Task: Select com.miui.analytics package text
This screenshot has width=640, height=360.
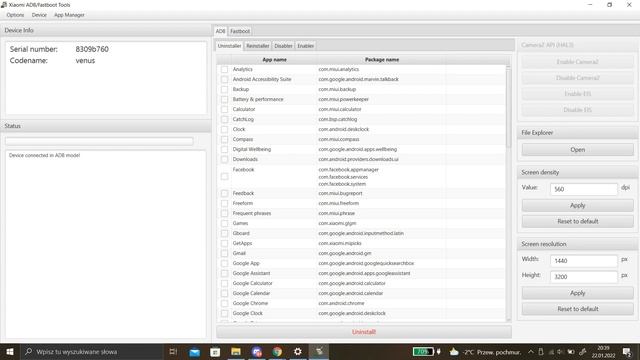Action: pyautogui.click(x=338, y=69)
